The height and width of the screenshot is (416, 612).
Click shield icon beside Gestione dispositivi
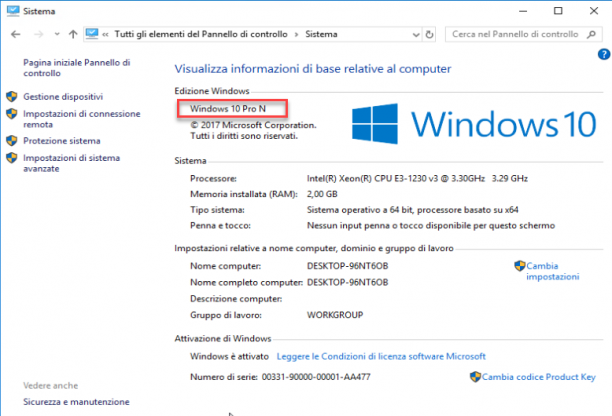tap(12, 96)
